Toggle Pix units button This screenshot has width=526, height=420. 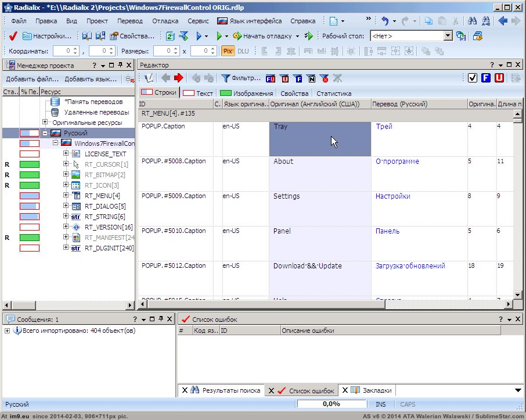228,51
